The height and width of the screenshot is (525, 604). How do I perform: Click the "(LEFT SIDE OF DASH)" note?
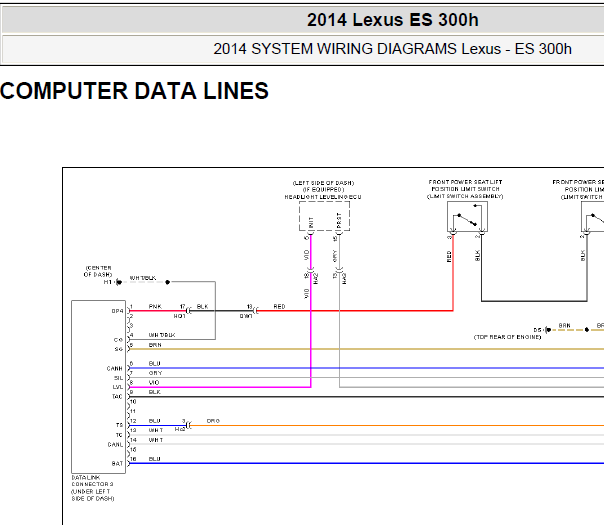coord(323,183)
